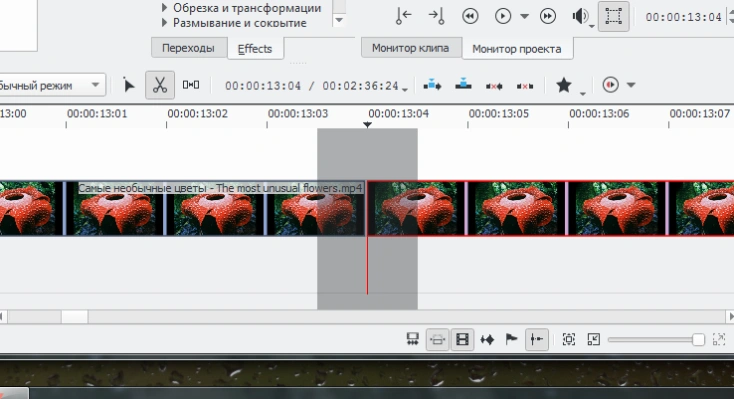The height and width of the screenshot is (399, 734).
Task: Click the rewind button in monitor
Action: [x=470, y=16]
